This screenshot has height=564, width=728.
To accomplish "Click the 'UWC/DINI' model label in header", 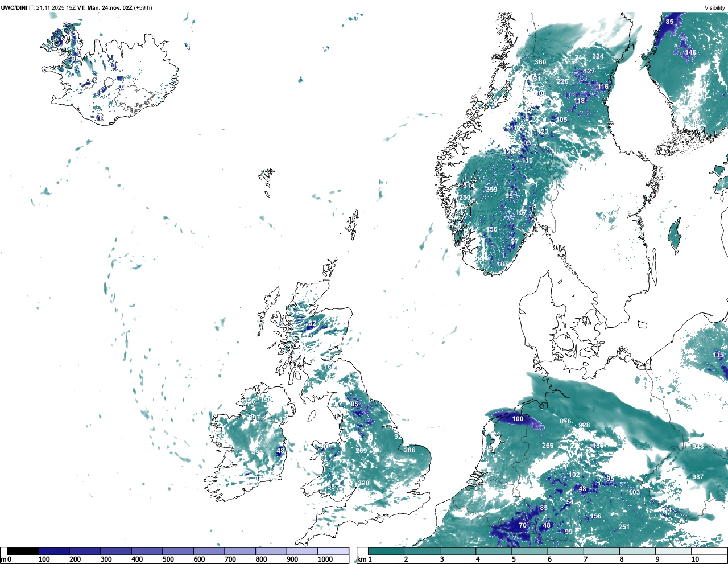I will [x=14, y=7].
